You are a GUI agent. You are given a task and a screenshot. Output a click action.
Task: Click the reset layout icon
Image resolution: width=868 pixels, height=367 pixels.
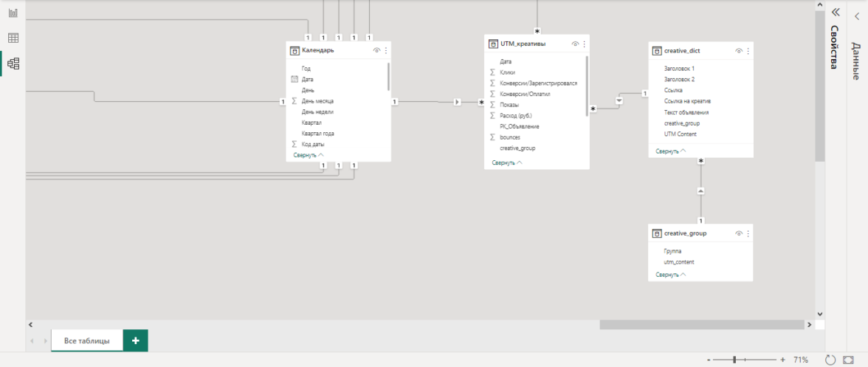coord(830,360)
